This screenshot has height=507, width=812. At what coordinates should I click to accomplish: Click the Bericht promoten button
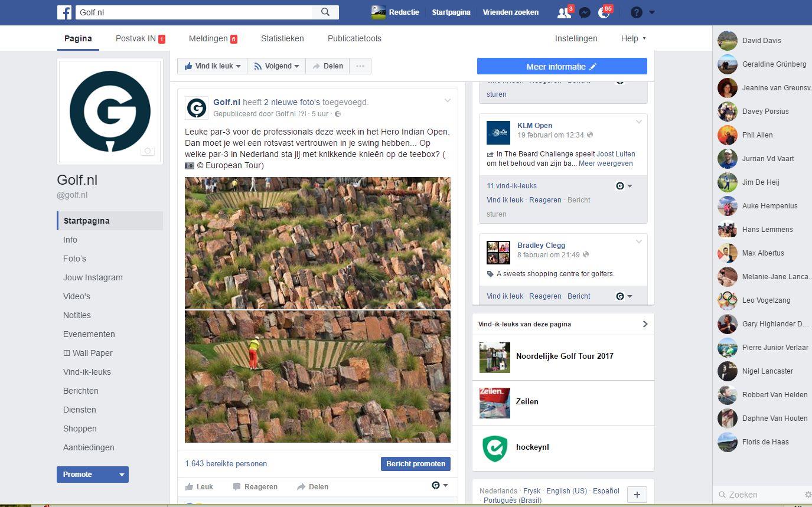coord(415,464)
